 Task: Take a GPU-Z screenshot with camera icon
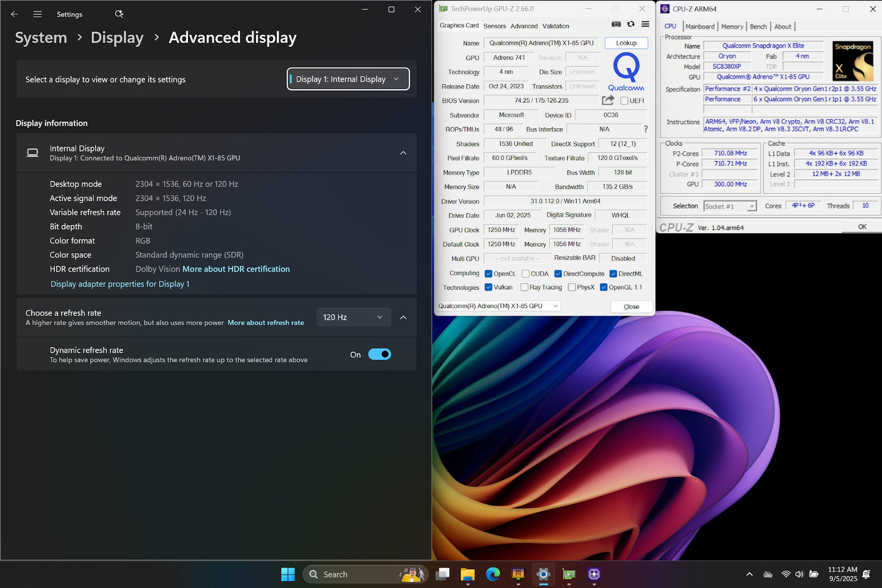point(616,24)
